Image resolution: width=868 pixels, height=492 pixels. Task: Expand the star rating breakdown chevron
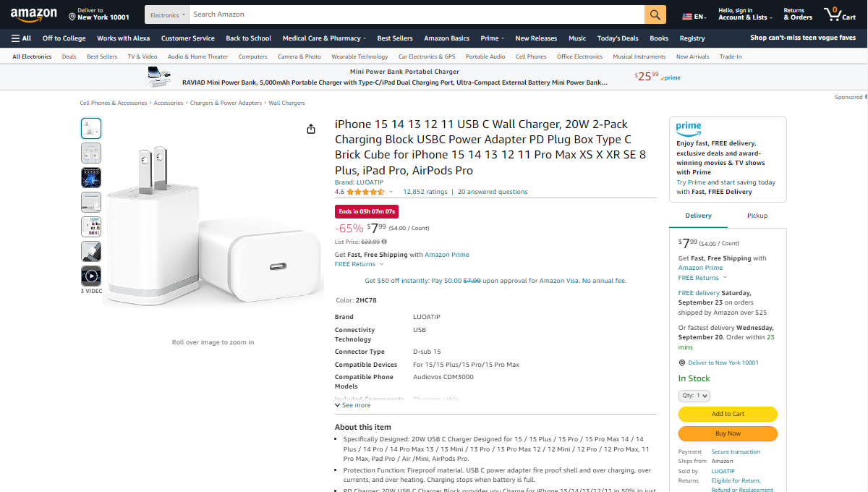391,192
